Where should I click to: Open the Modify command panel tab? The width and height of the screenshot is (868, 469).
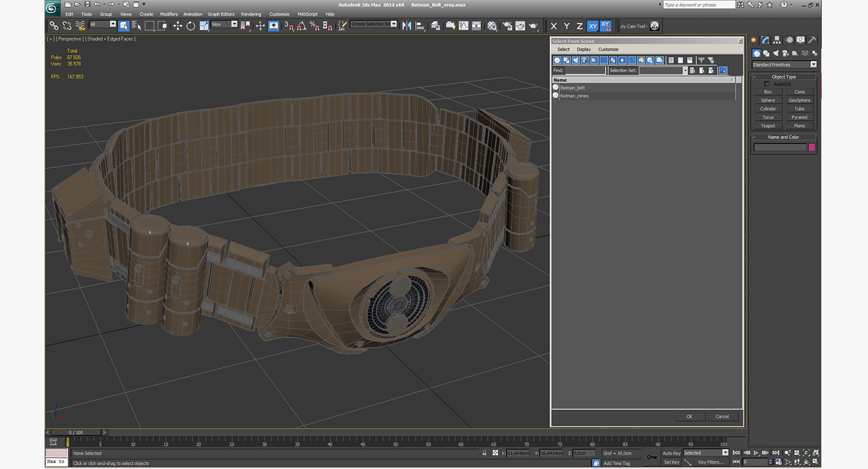point(765,40)
